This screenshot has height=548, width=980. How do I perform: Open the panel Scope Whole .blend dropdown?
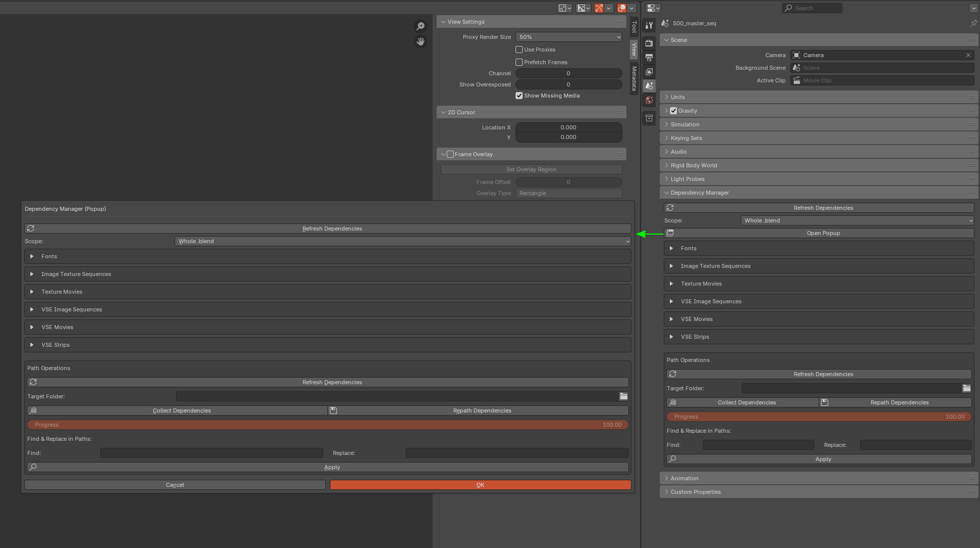[857, 220]
